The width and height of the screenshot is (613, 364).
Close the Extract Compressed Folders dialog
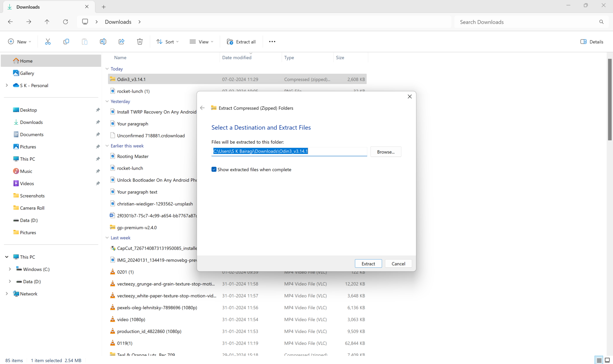pos(409,96)
